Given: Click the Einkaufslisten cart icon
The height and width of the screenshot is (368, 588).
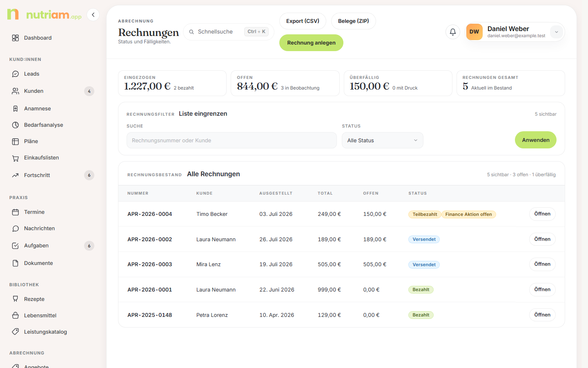Looking at the screenshot, I should [16, 158].
